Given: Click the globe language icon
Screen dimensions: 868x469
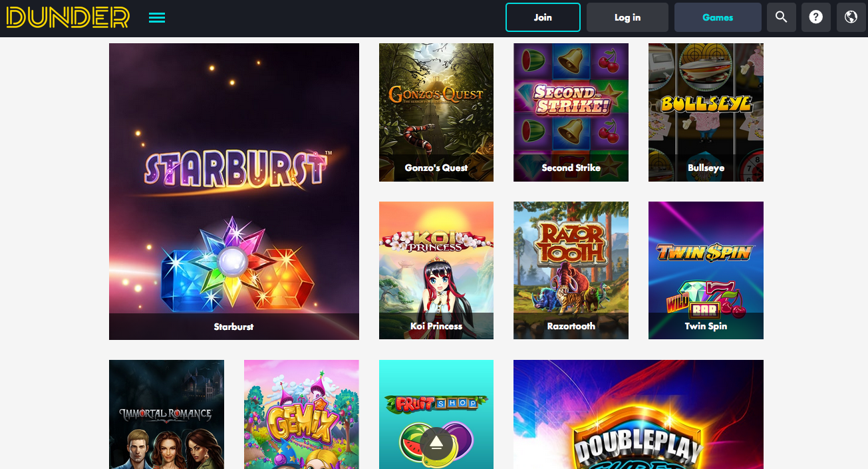Looking at the screenshot, I should click(851, 17).
